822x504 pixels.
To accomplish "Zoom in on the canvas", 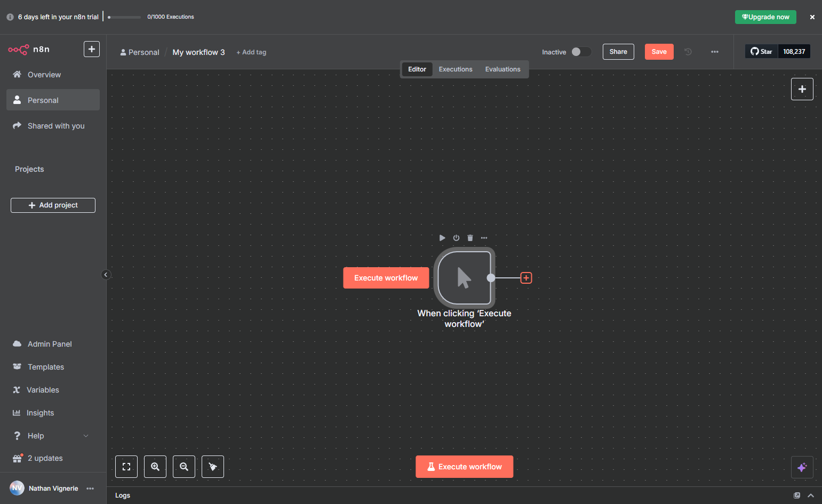I will click(x=155, y=467).
